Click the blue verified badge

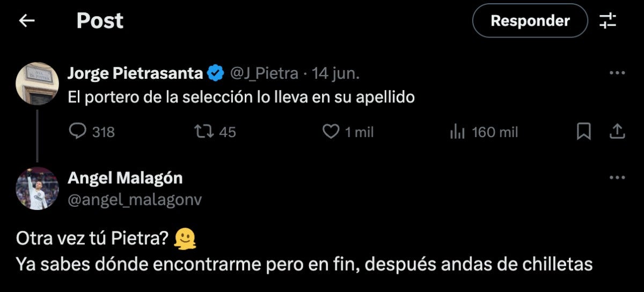216,73
